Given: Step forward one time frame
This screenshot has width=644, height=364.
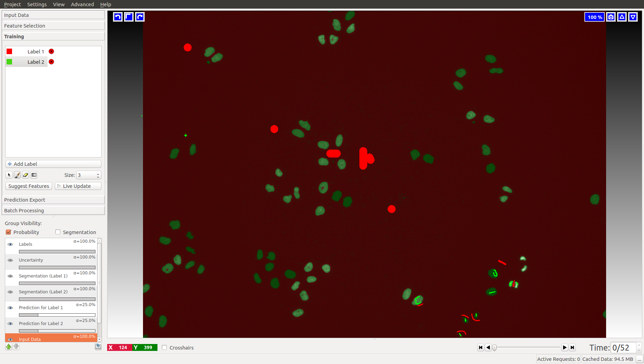Looking at the screenshot, I should pyautogui.click(x=565, y=347).
